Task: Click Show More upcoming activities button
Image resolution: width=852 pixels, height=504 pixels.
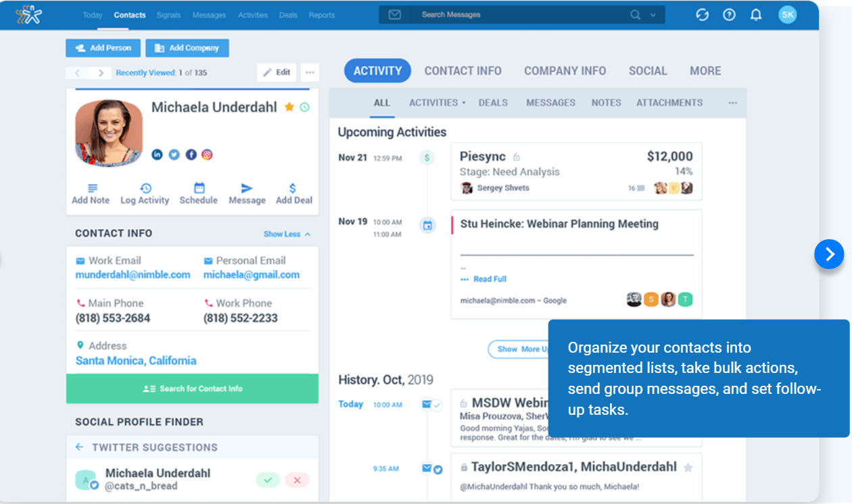Action: click(x=519, y=349)
